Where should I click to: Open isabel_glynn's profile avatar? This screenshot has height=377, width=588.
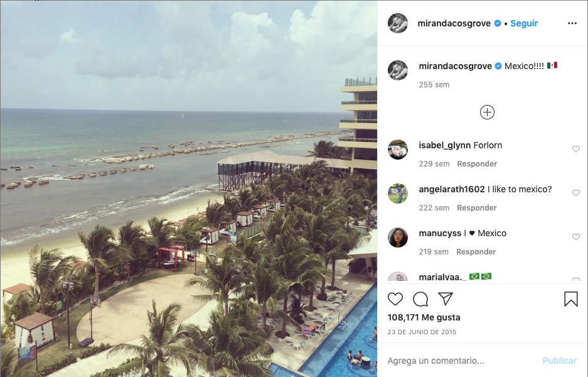(398, 150)
